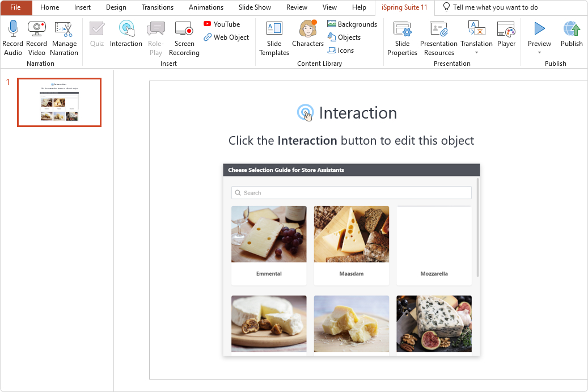Open the Slide Show tab
This screenshot has height=392, width=588.
255,7
